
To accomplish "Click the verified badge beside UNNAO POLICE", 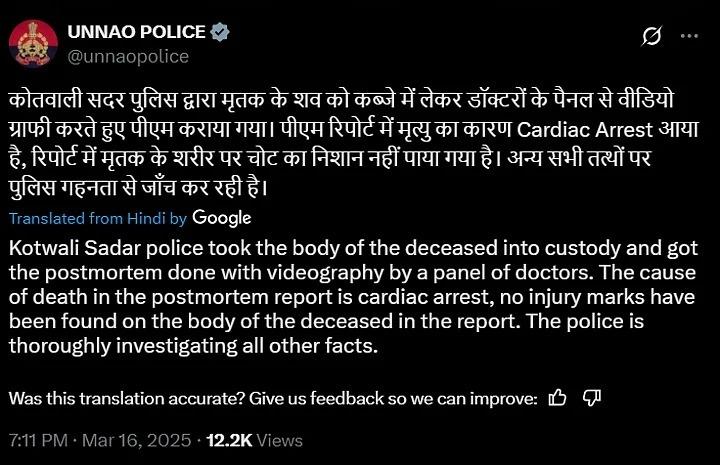I will click(221, 32).
